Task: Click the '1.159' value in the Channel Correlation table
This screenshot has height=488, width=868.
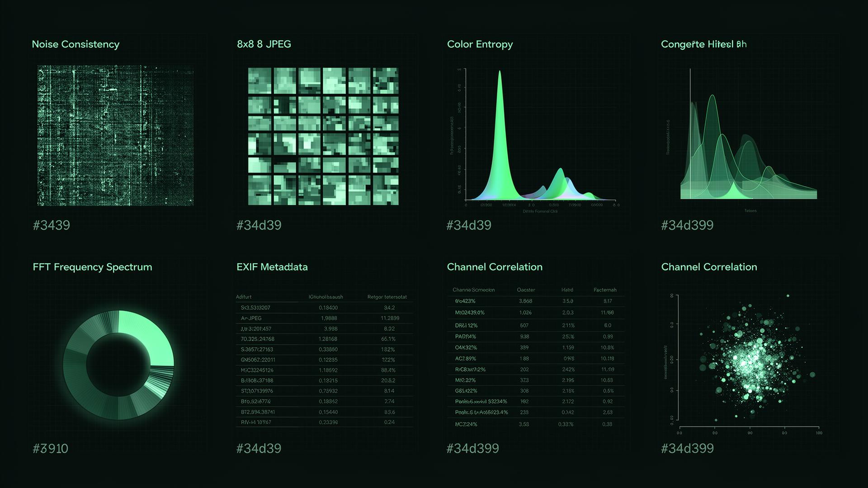Action: coord(568,348)
